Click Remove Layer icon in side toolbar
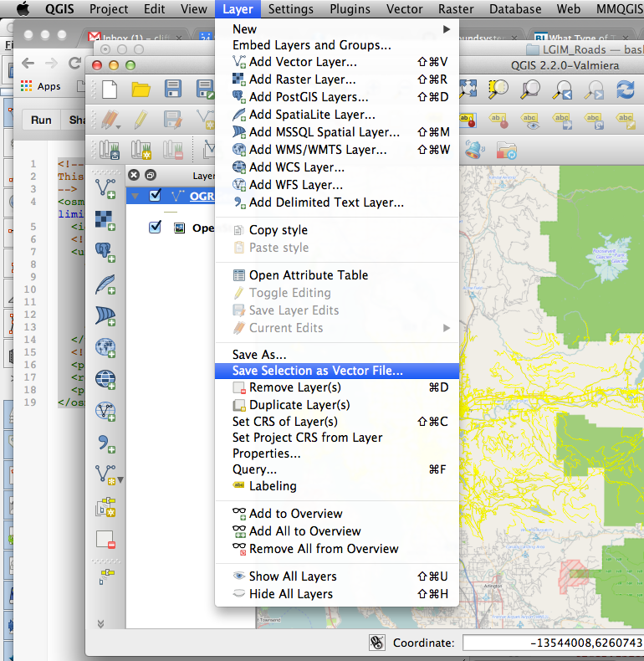 105,539
